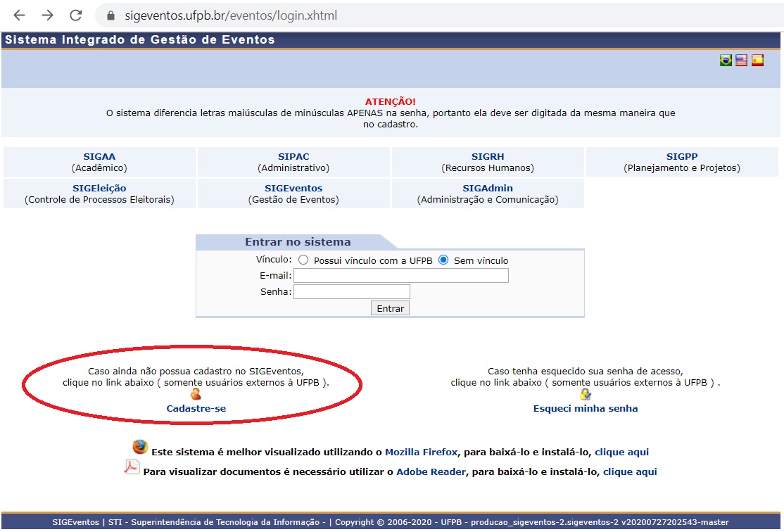Image resolution: width=784 pixels, height=532 pixels.
Task: Click the browser forward arrow
Action: [x=46, y=14]
